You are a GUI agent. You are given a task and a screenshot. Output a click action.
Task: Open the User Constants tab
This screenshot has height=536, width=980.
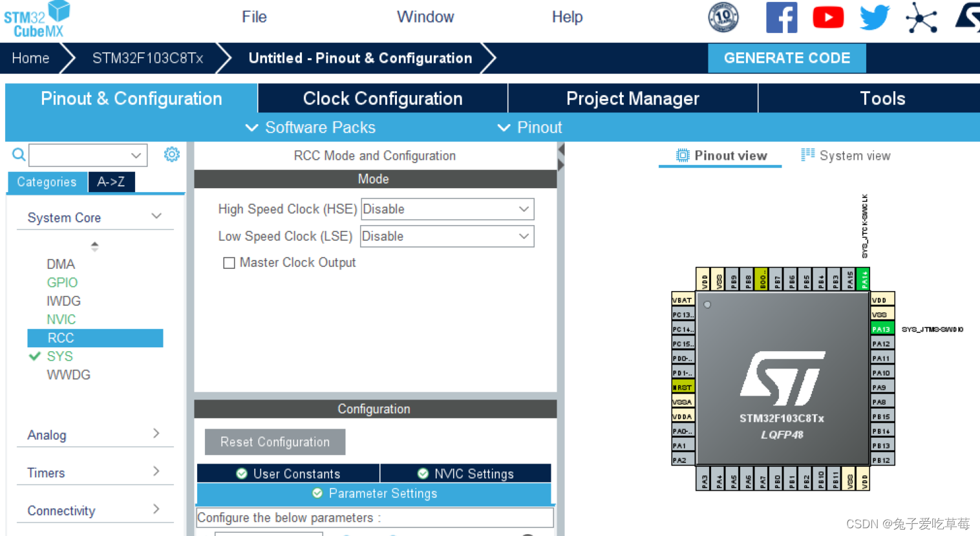(x=288, y=473)
